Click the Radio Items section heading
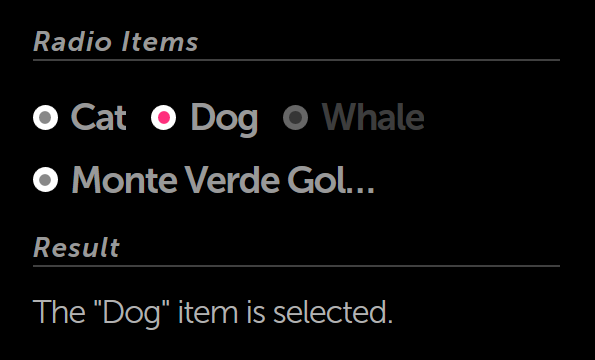 click(x=116, y=41)
